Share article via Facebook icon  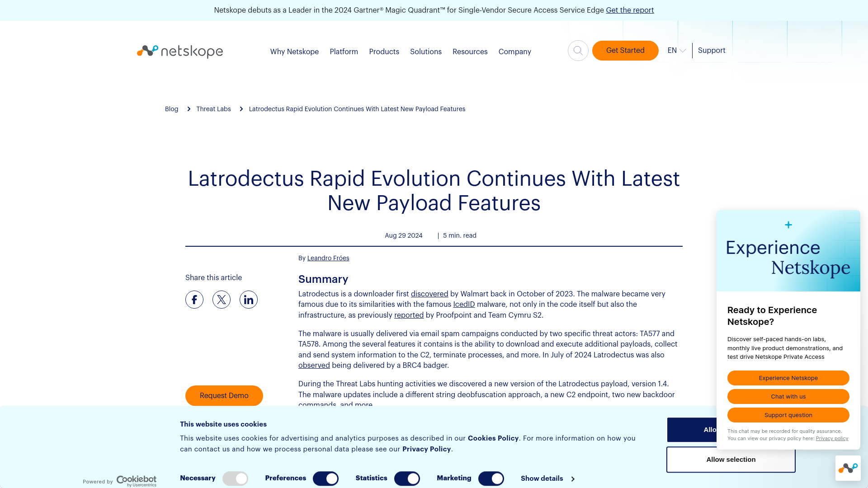(194, 300)
